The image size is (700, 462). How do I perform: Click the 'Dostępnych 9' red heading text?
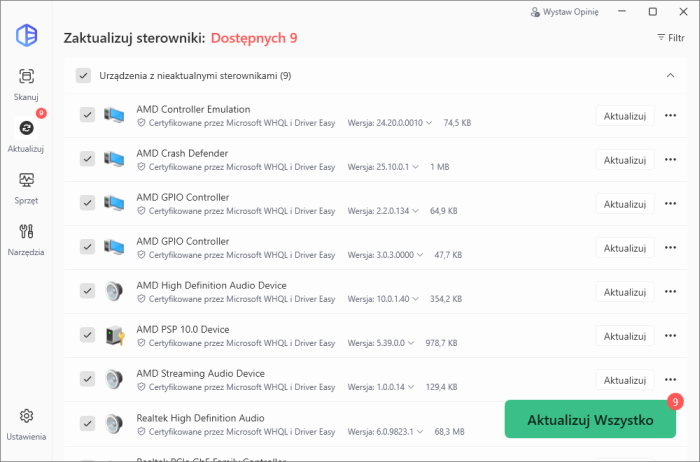[254, 38]
